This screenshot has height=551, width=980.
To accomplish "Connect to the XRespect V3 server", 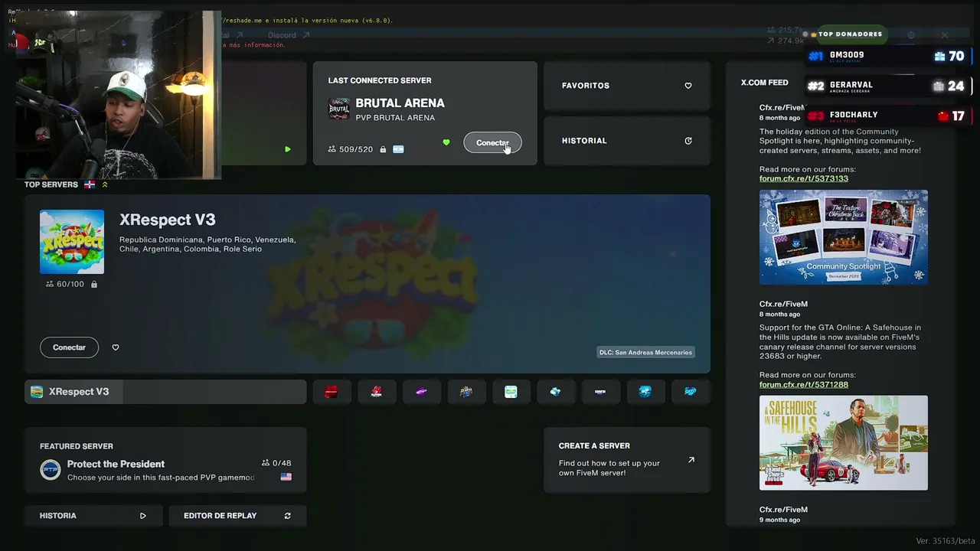I will pyautogui.click(x=69, y=347).
